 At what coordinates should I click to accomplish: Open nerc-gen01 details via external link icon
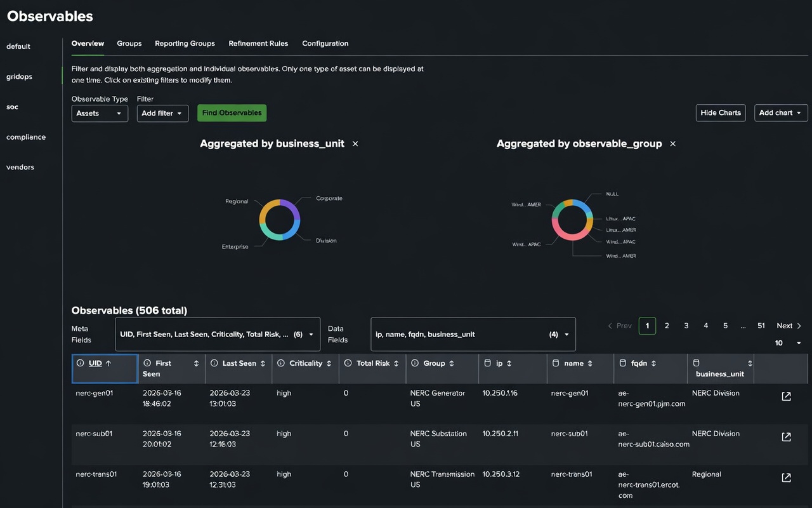[x=786, y=397]
